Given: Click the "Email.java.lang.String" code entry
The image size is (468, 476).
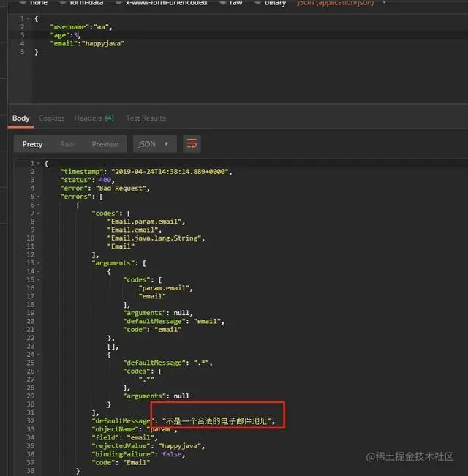Looking at the screenshot, I should [x=156, y=238].
